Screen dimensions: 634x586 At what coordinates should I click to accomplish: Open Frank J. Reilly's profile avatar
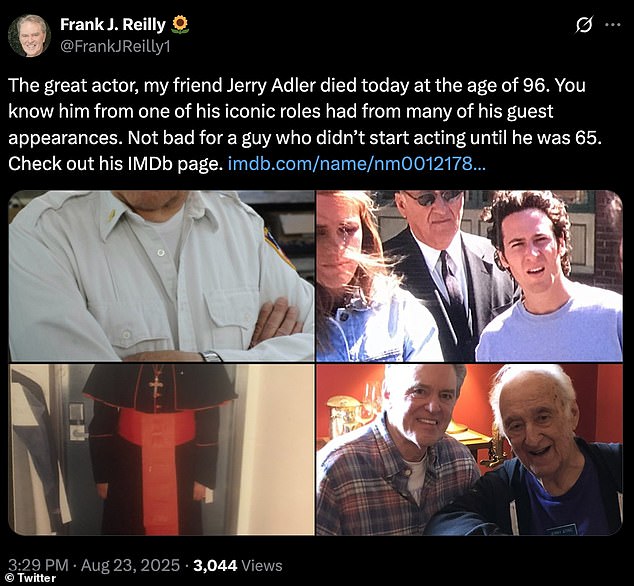tap(29, 36)
